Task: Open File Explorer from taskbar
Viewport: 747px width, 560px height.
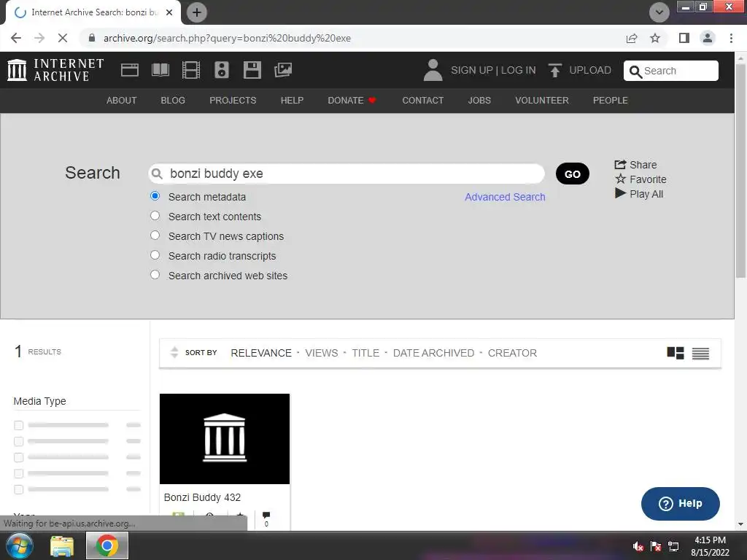Action: click(x=62, y=546)
